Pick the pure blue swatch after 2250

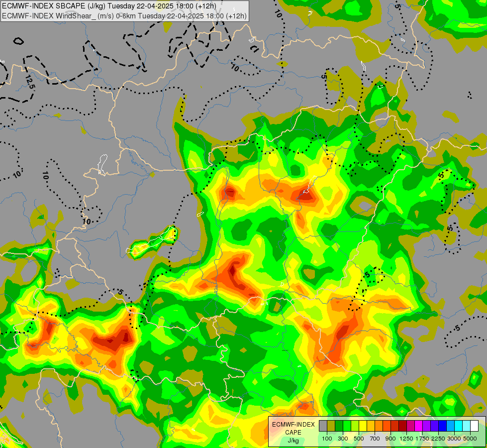tap(443, 426)
